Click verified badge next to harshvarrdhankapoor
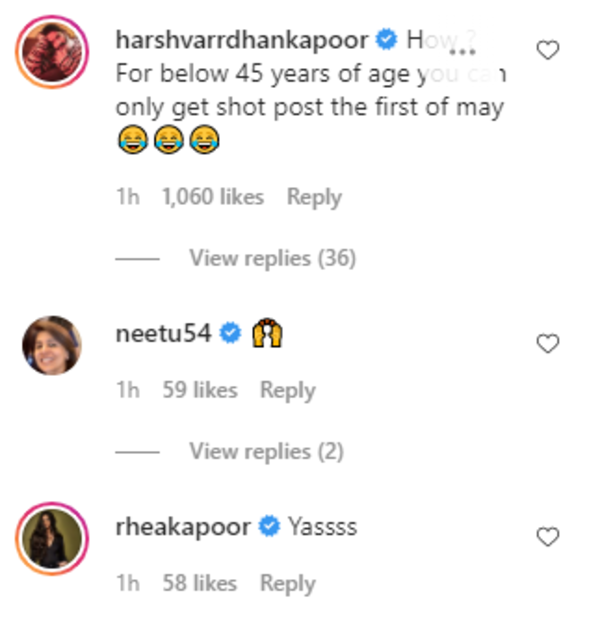The height and width of the screenshot is (628, 600). 385,41
